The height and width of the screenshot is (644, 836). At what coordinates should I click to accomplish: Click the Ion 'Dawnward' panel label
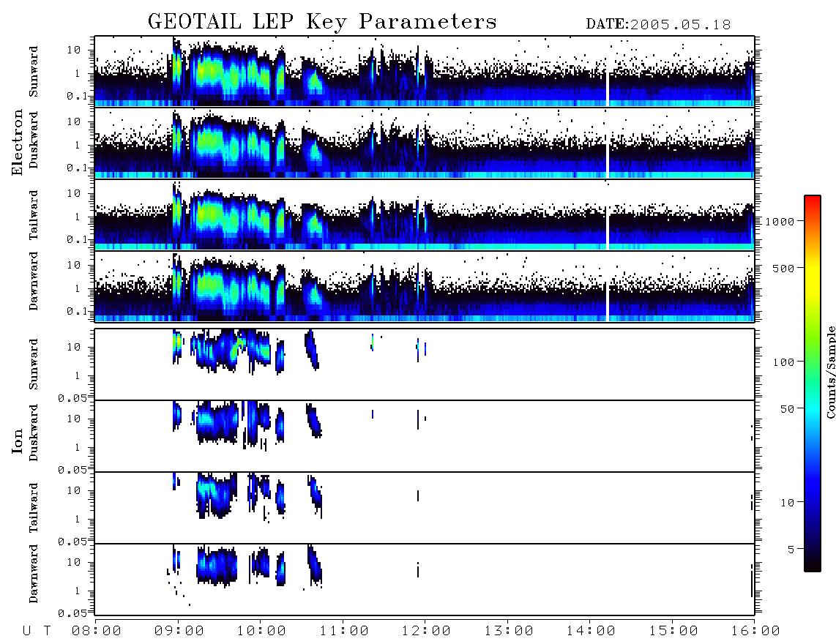click(x=34, y=574)
